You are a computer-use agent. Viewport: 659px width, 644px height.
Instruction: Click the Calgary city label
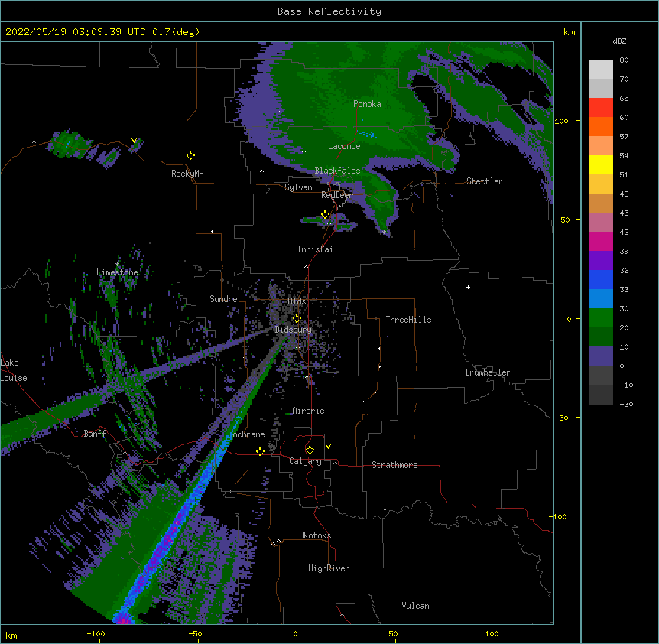click(306, 461)
